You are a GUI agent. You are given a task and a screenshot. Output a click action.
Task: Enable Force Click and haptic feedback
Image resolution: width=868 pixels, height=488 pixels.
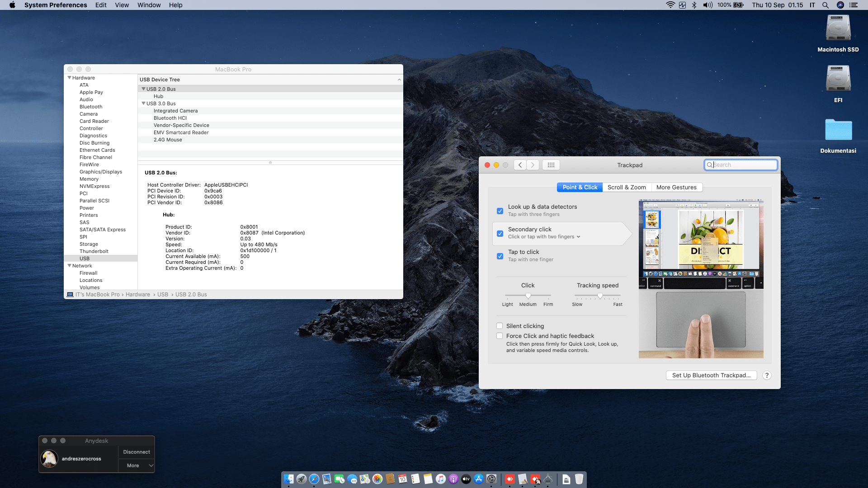click(x=500, y=336)
